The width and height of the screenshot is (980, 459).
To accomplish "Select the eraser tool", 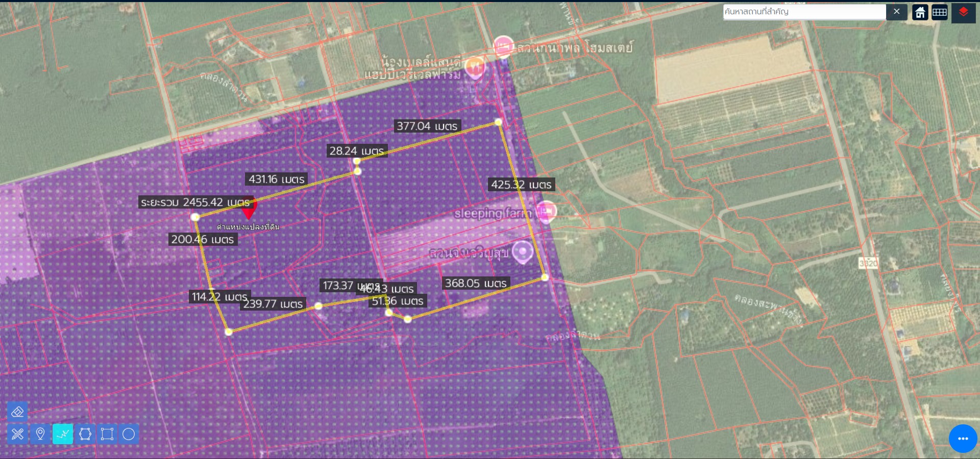I will pyautogui.click(x=17, y=412).
